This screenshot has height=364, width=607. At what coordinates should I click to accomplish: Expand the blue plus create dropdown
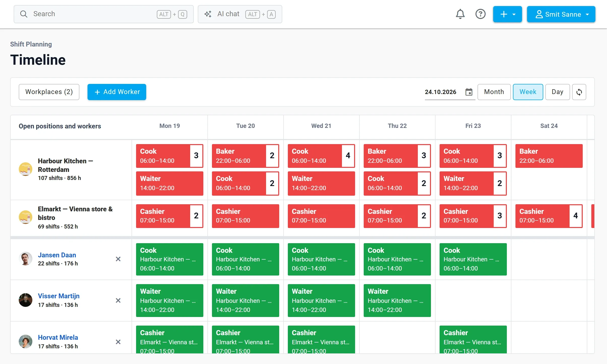[x=507, y=14]
